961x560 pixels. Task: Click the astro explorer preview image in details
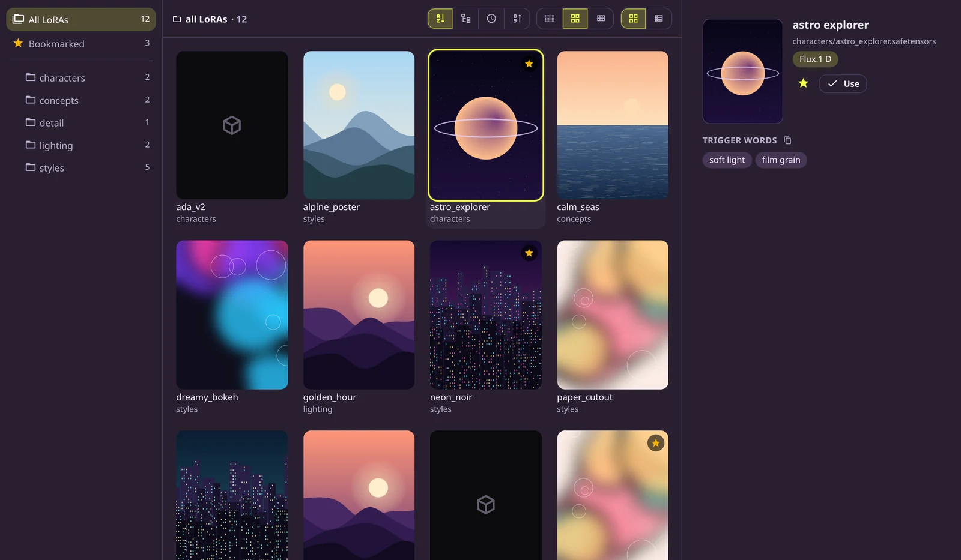tap(742, 71)
